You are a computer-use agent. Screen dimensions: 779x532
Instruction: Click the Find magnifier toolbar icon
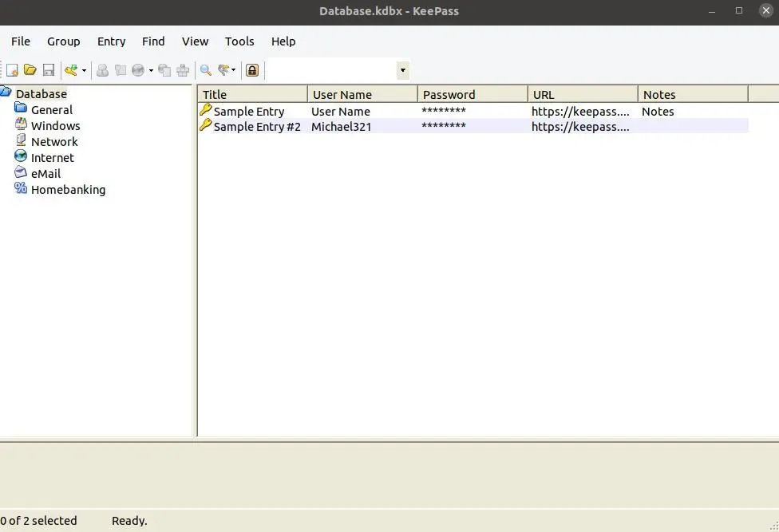pyautogui.click(x=206, y=70)
